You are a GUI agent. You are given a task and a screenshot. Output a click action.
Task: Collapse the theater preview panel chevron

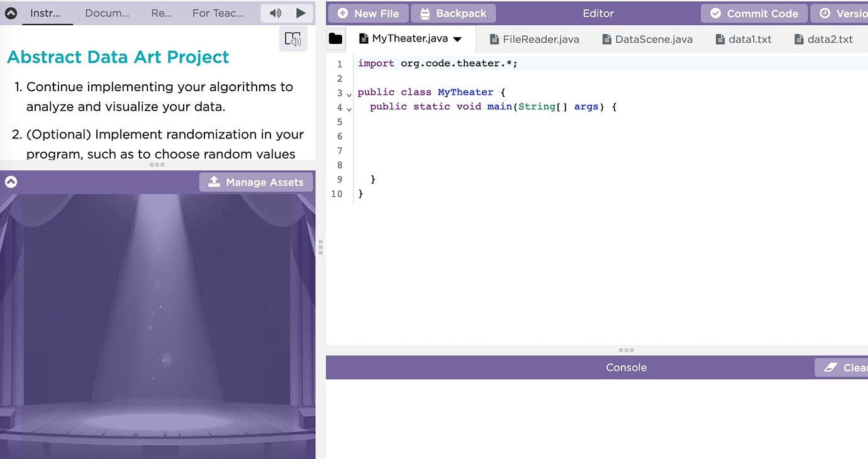(x=11, y=182)
